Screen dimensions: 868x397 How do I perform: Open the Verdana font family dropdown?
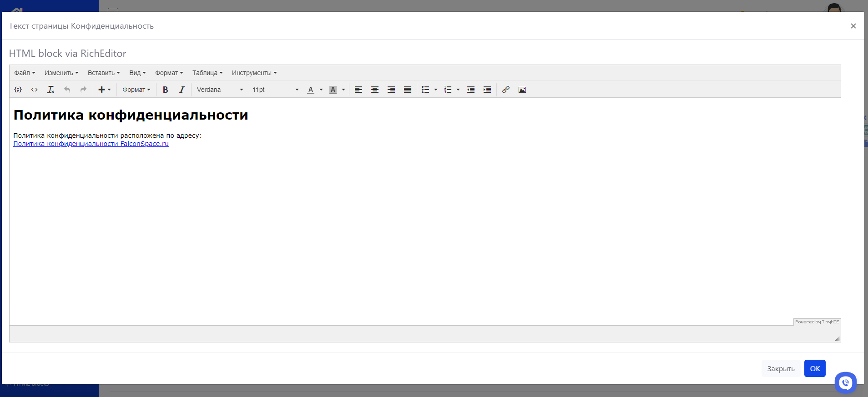[220, 90]
